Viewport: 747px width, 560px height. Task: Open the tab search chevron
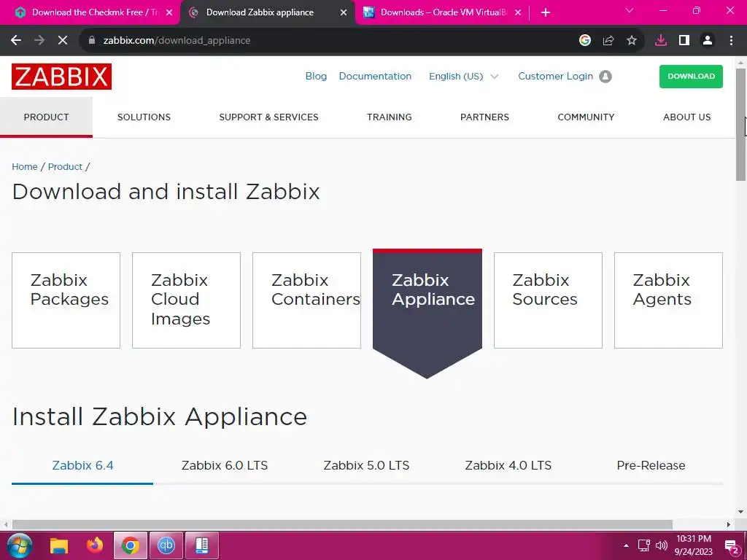point(630,10)
